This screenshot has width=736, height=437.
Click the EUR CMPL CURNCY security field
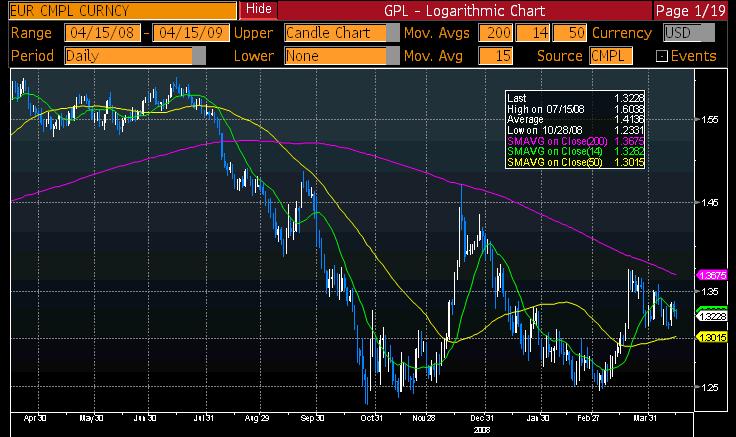coord(120,10)
